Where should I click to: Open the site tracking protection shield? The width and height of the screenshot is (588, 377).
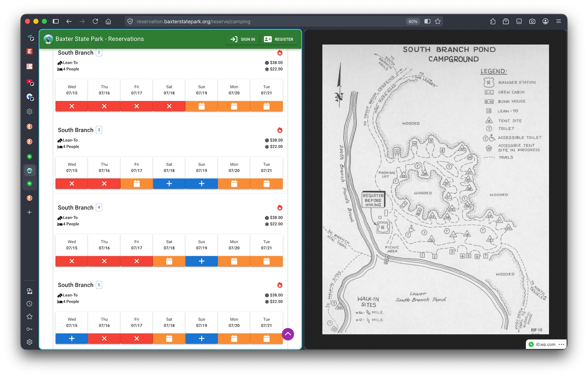pos(130,22)
